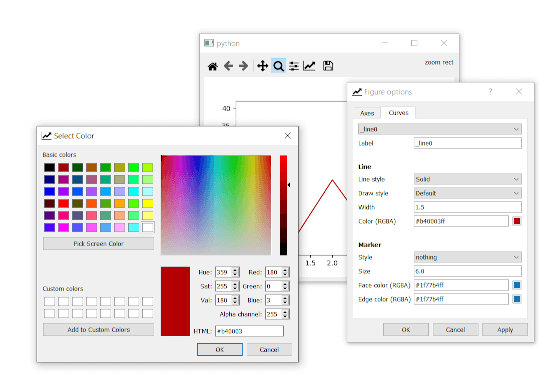This screenshot has width=558, height=376.
Task: Click the help question mark in Figure options
Action: point(490,92)
